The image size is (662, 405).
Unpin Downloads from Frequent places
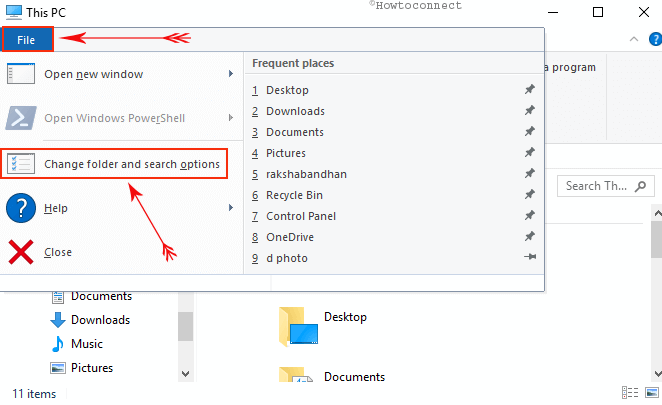tap(530, 110)
